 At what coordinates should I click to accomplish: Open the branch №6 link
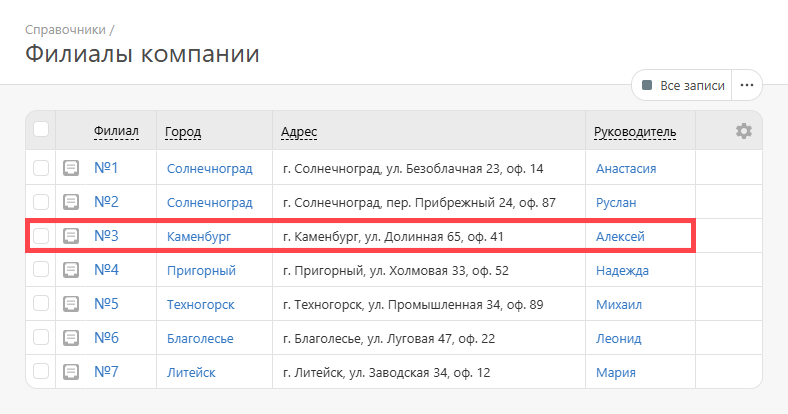coord(107,338)
